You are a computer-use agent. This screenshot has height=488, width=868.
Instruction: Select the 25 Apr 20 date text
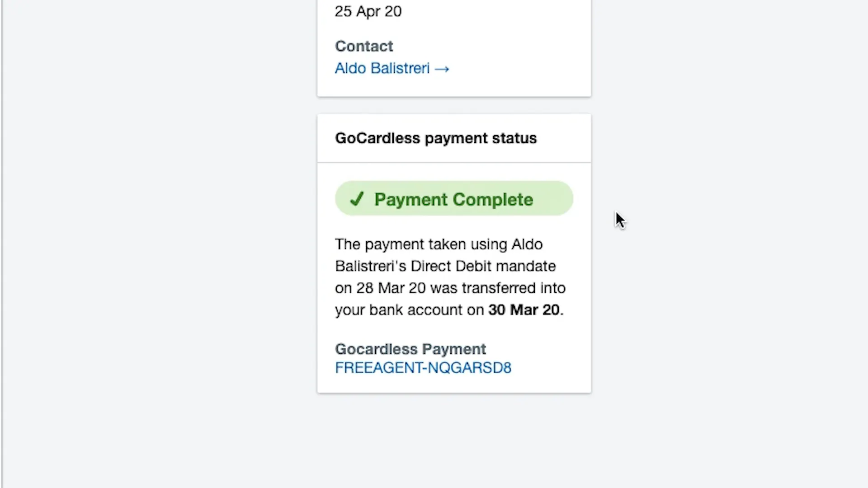point(368,11)
